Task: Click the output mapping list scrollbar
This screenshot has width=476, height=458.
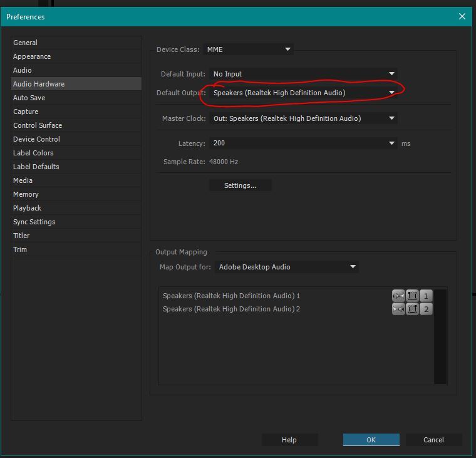Action: [440, 336]
